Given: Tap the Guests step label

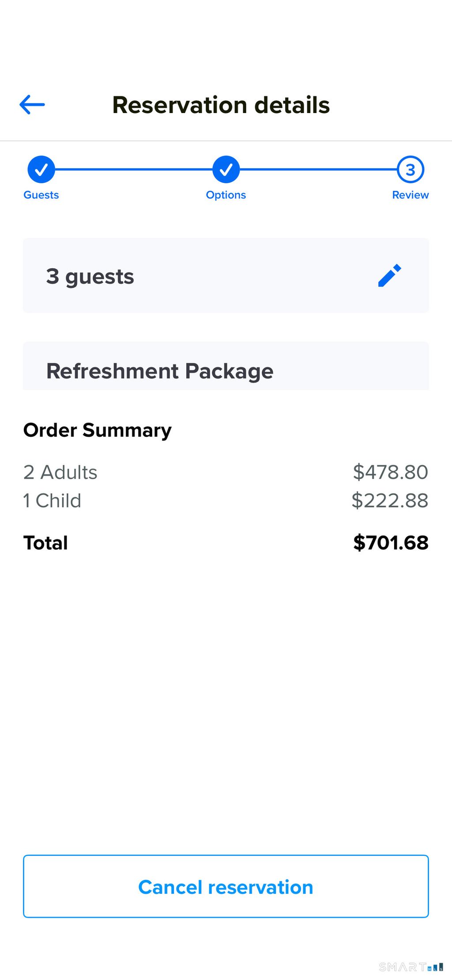Looking at the screenshot, I should (x=41, y=195).
